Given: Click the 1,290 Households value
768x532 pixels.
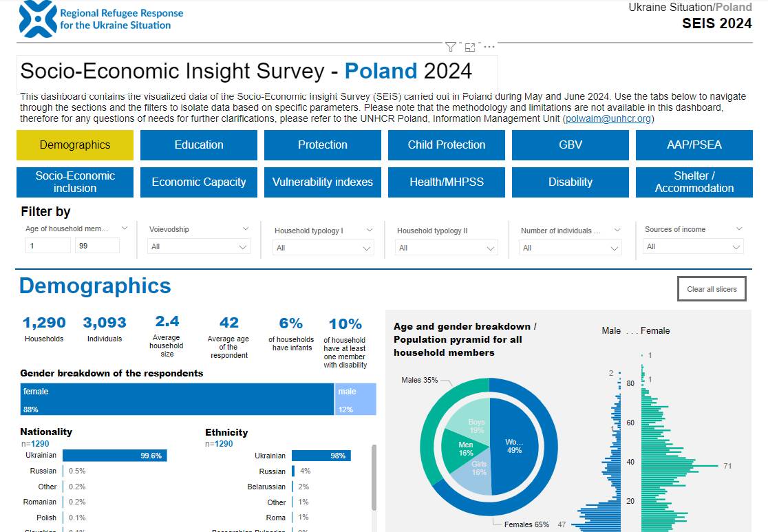Looking at the screenshot, I should (44, 322).
